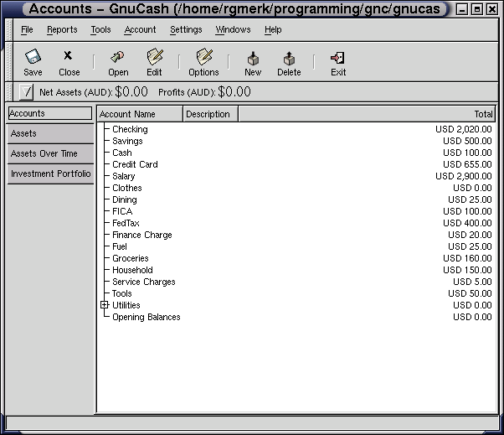Viewport: 504px width, 435px height.
Task: Open the Settings menu
Action: [x=186, y=29]
